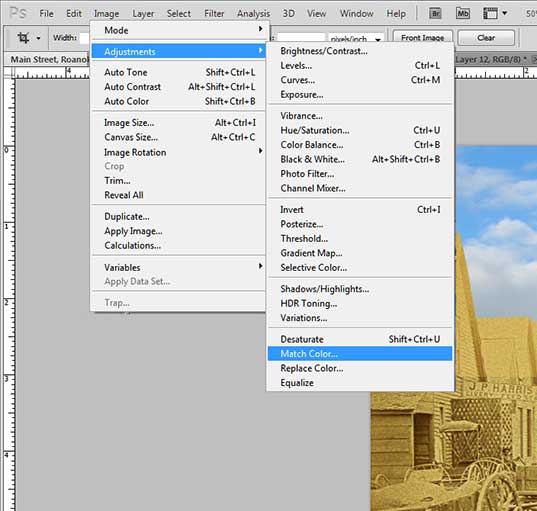Open the pixels/inch units dropdown
537x511 pixels.
tap(356, 39)
